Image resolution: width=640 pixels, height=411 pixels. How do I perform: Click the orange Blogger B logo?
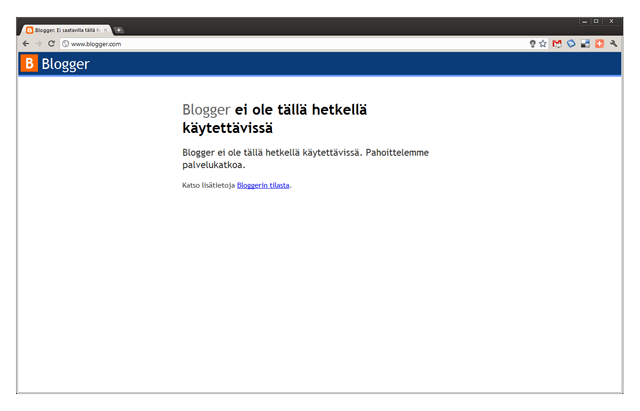click(29, 63)
